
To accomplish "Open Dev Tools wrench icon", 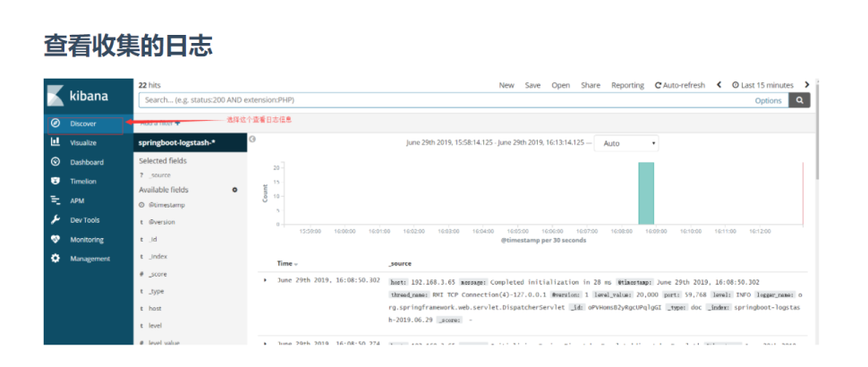I will pos(55,220).
